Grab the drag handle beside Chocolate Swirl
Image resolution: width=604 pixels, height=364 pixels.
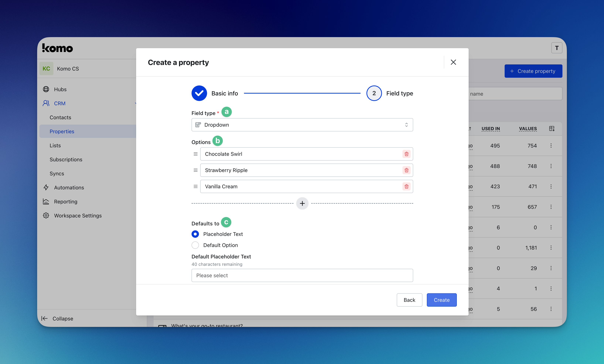coord(195,154)
